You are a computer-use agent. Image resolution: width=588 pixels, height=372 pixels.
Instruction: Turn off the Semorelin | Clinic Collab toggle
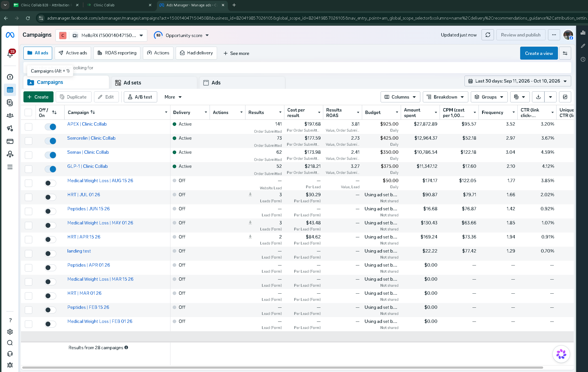tap(50, 141)
